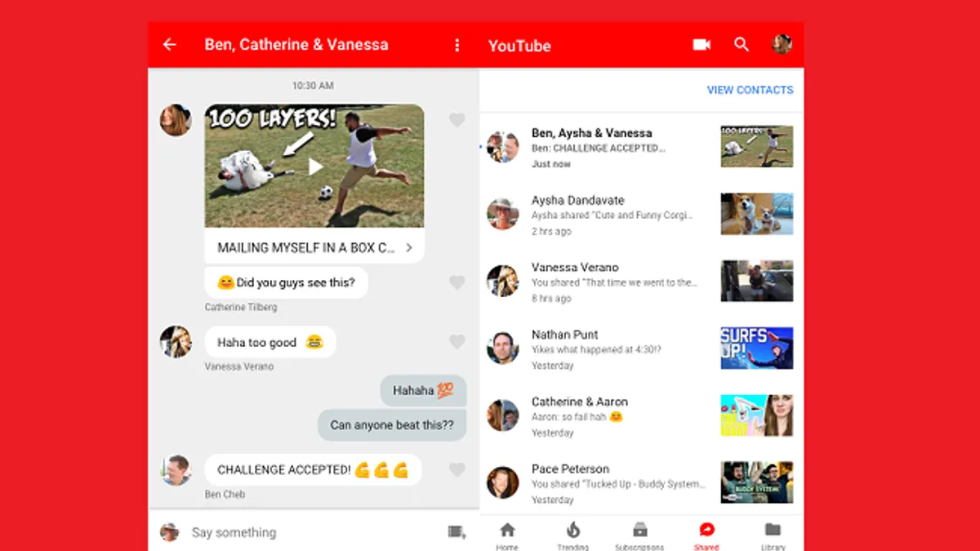Open the 'Ben, Aysha & Vanessa' conversation

(x=642, y=147)
